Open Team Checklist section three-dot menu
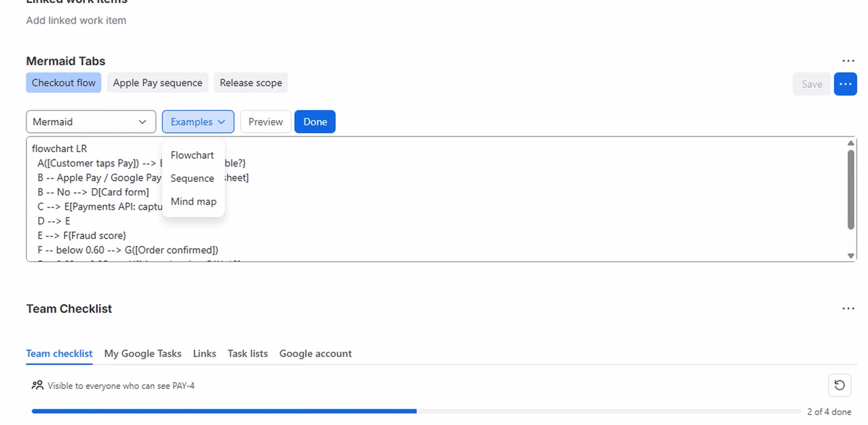The width and height of the screenshot is (868, 425). point(848,308)
